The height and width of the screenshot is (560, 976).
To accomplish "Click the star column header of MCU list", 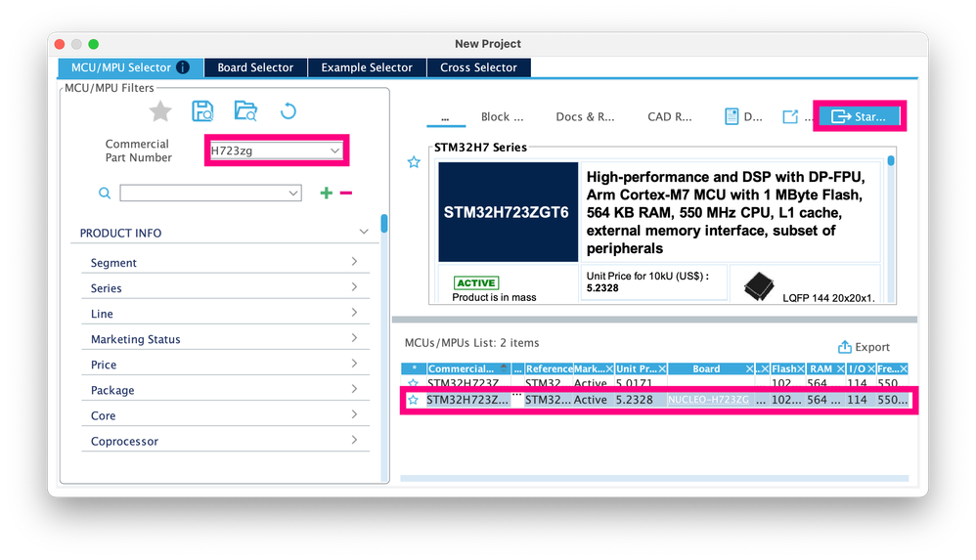I will pos(414,369).
